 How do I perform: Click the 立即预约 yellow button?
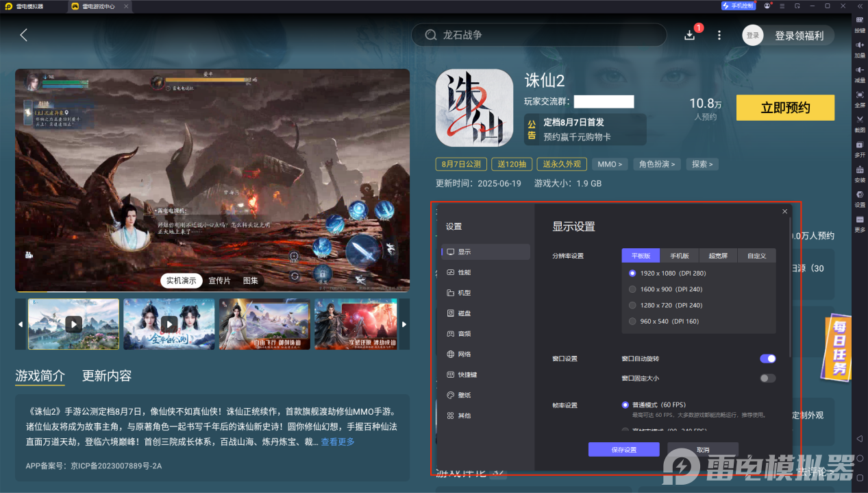[785, 108]
